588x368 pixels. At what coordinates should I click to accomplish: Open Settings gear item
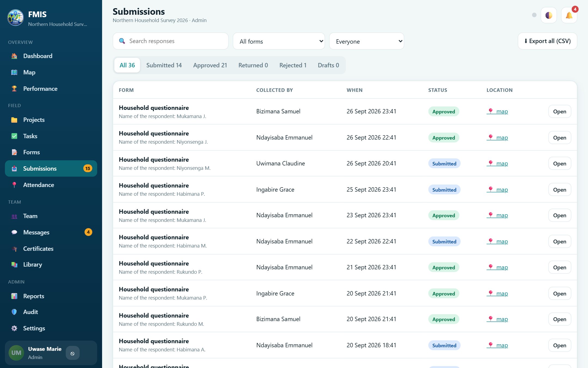pyautogui.click(x=51, y=328)
